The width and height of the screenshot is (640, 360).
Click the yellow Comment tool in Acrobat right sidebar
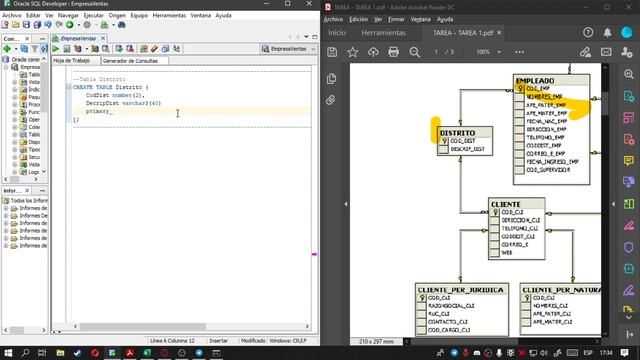pos(629,160)
